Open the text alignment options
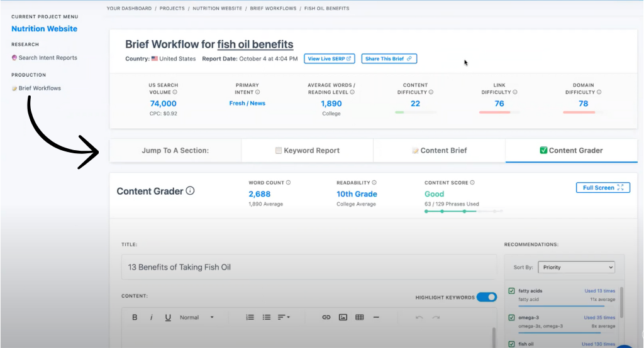Viewport: 644px width, 348px height. click(x=284, y=317)
